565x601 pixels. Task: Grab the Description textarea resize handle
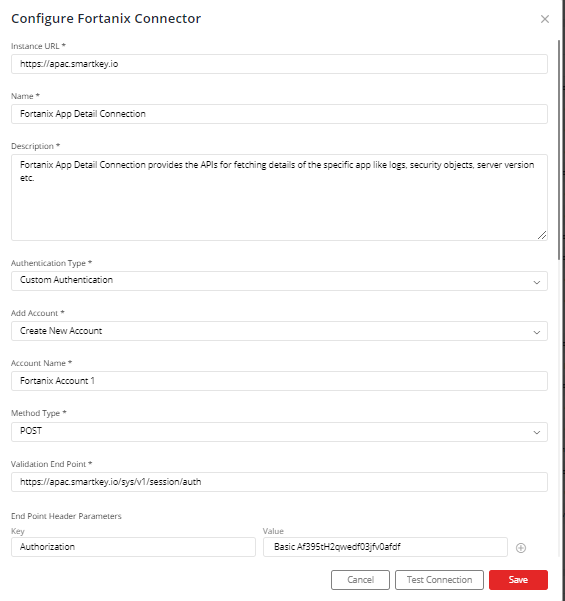tap(542, 235)
